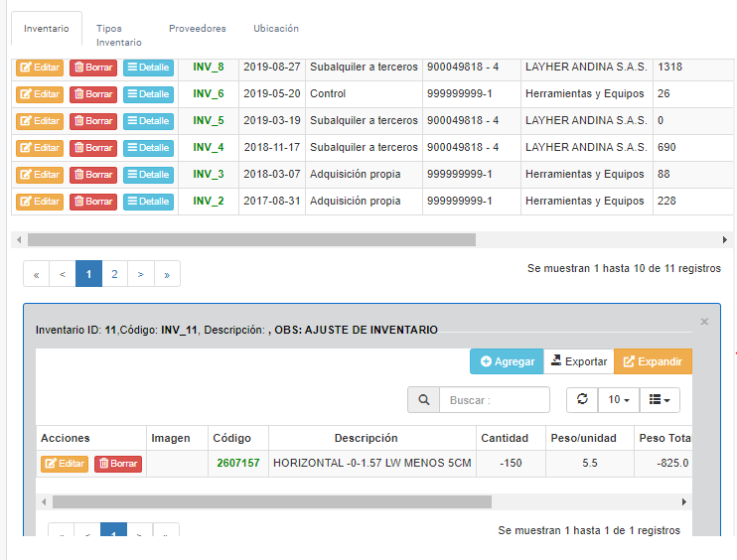Delete the INV_6 inventory row

[93, 94]
